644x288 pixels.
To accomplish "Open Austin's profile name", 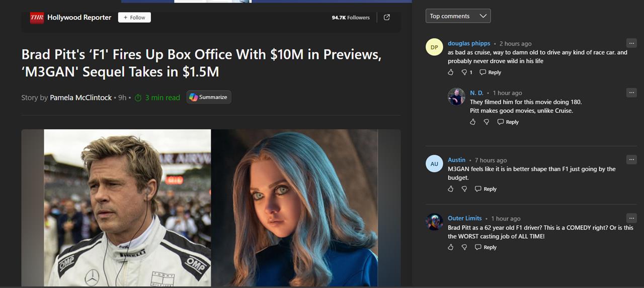I will point(456,160).
